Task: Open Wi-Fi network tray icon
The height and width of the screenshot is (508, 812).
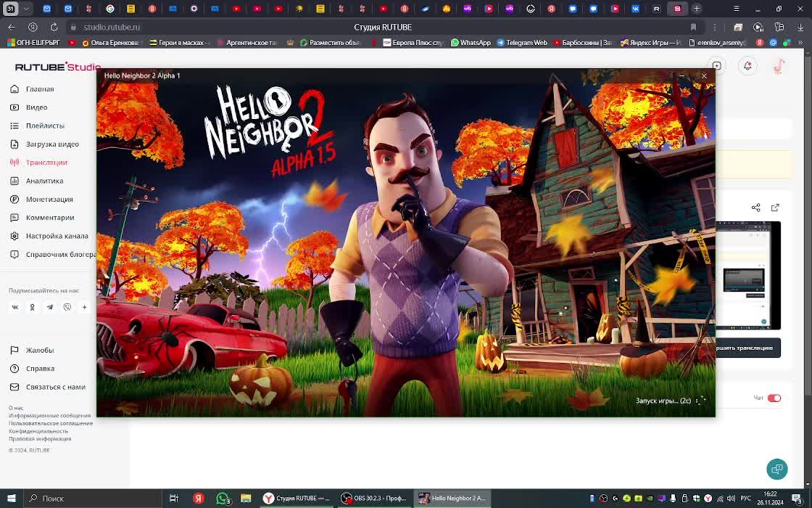Action: pos(718,498)
